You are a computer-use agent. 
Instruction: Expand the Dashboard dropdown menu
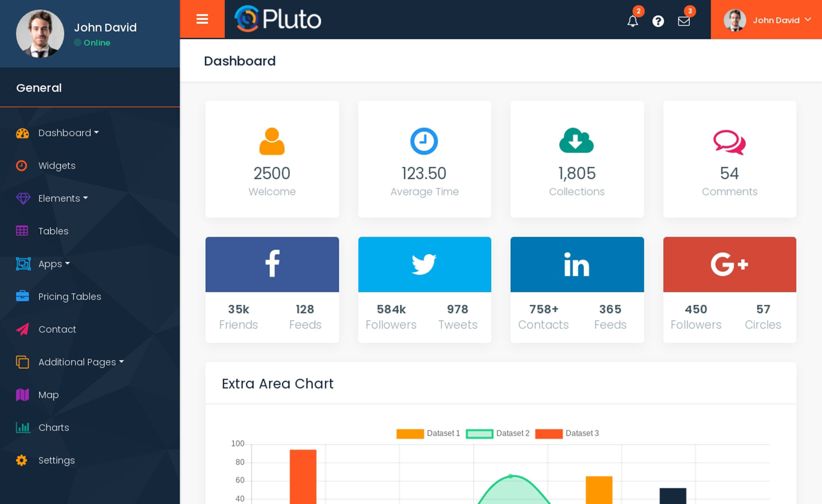68,132
